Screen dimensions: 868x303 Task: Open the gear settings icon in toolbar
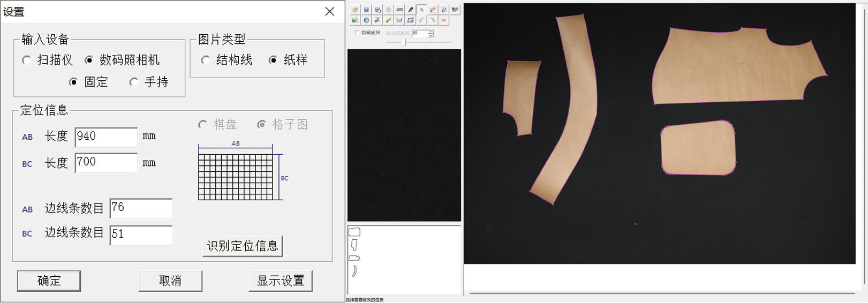click(x=388, y=10)
